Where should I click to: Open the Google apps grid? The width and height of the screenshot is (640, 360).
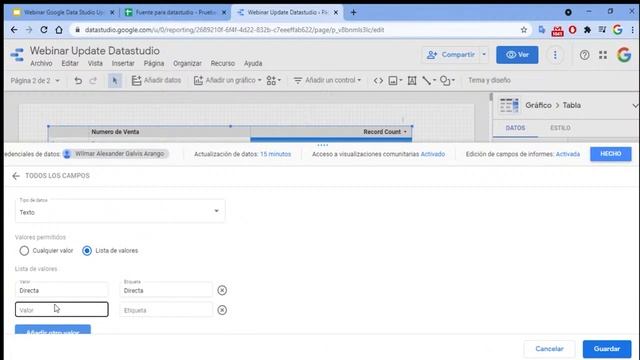click(603, 55)
